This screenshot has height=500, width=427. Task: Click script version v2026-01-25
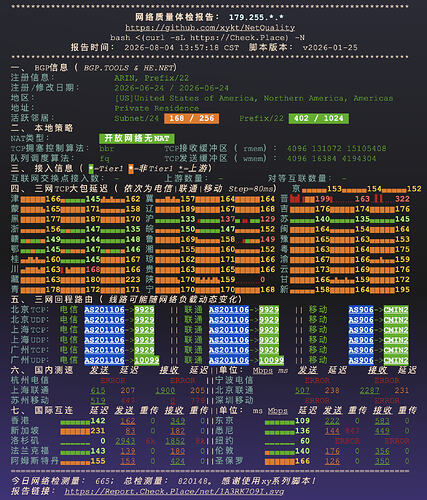330,47
